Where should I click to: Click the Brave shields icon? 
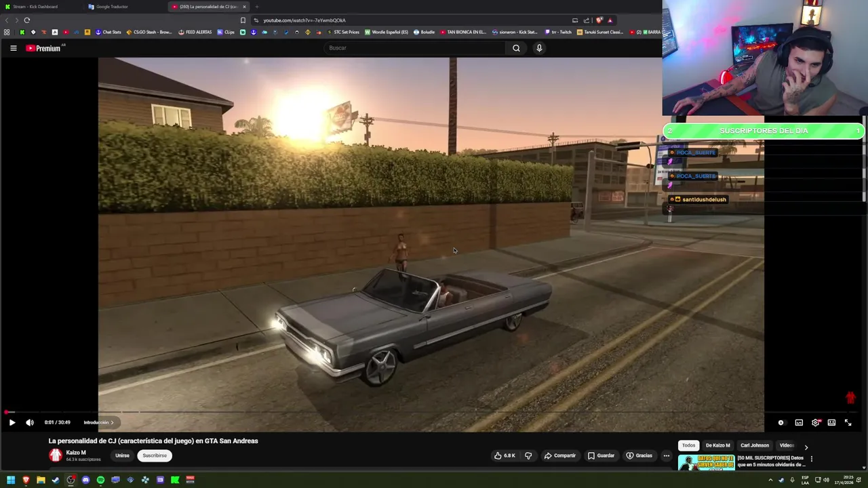(599, 20)
